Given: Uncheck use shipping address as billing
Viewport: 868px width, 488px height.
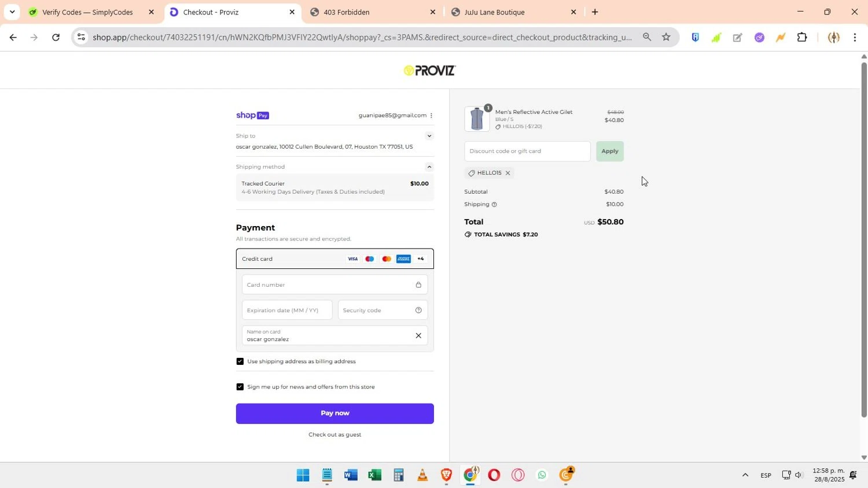Looking at the screenshot, I should pos(240,361).
